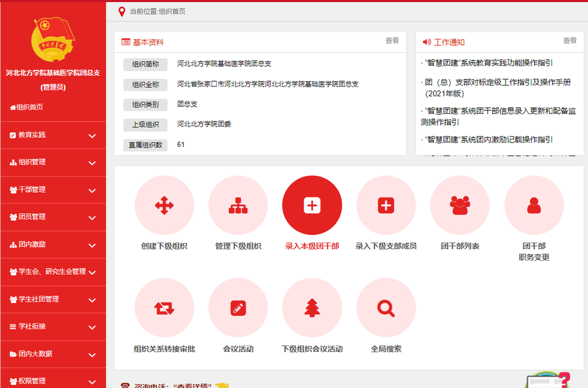
Task: Expand 团员管理 chevron arrow
Action: click(x=92, y=218)
